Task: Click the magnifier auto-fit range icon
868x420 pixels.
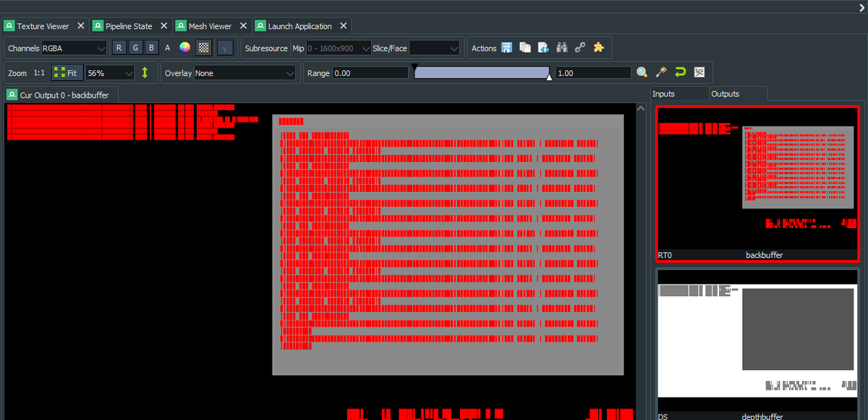Action: [x=642, y=72]
